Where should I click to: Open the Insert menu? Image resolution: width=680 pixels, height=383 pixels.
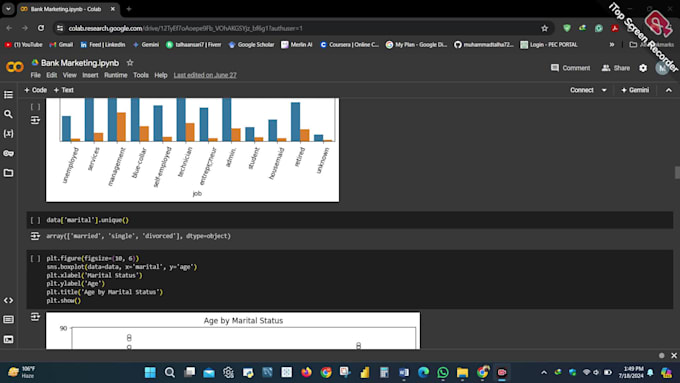tap(90, 75)
